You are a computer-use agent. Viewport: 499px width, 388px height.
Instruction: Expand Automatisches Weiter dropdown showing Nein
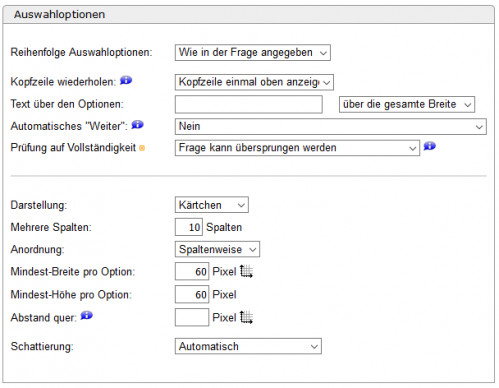pos(331,127)
